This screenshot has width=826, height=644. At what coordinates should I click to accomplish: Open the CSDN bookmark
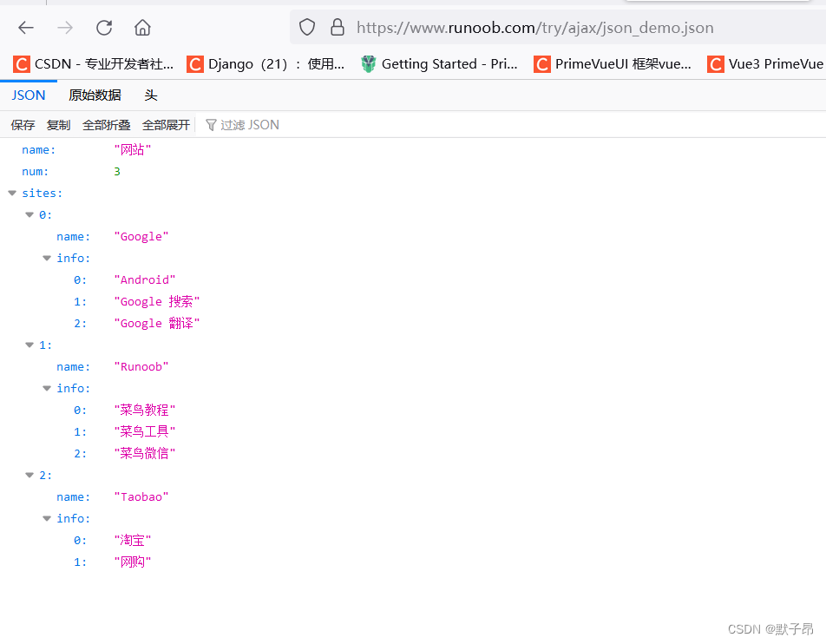(x=93, y=63)
